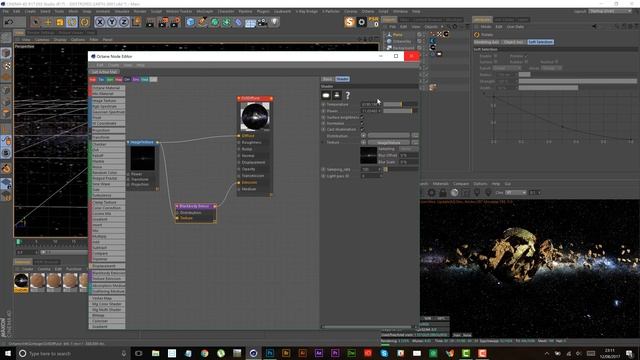Click the Windows taskbar search box

(x=71, y=353)
